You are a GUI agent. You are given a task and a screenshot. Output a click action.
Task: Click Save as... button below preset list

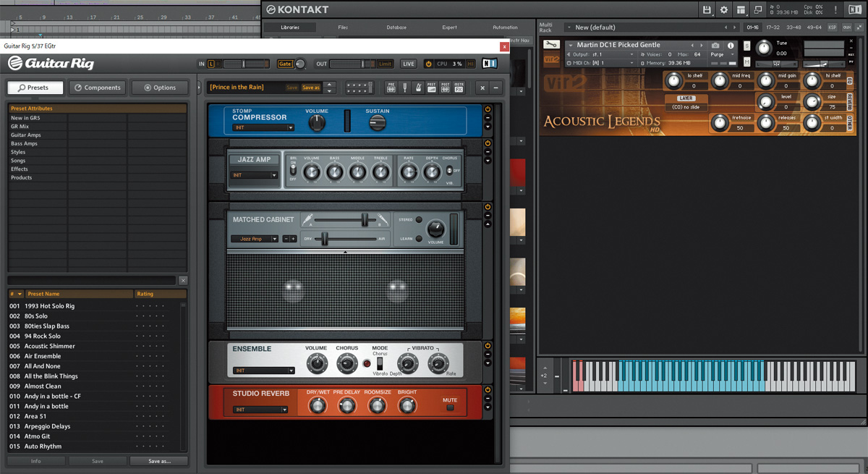(159, 461)
